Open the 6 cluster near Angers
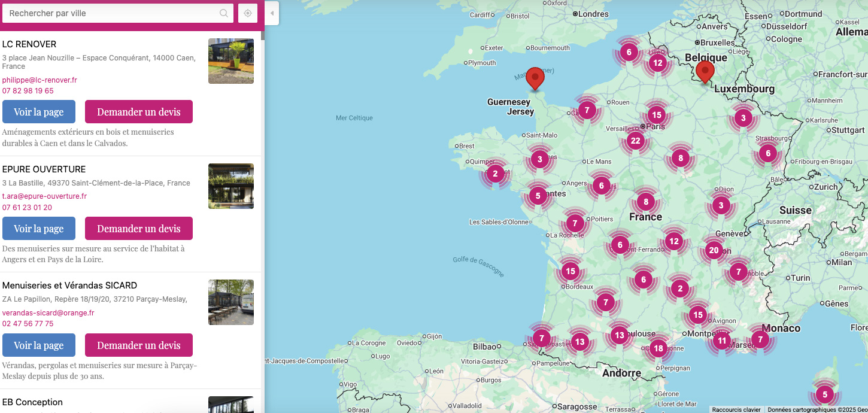 point(602,186)
